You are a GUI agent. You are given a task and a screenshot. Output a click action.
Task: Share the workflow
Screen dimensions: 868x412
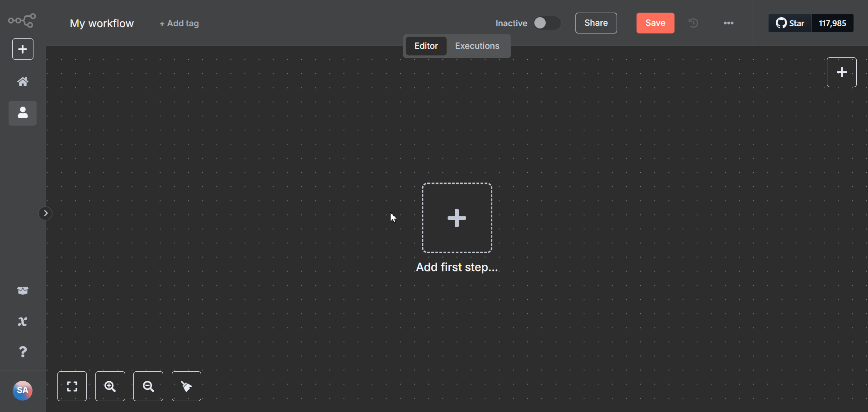596,23
